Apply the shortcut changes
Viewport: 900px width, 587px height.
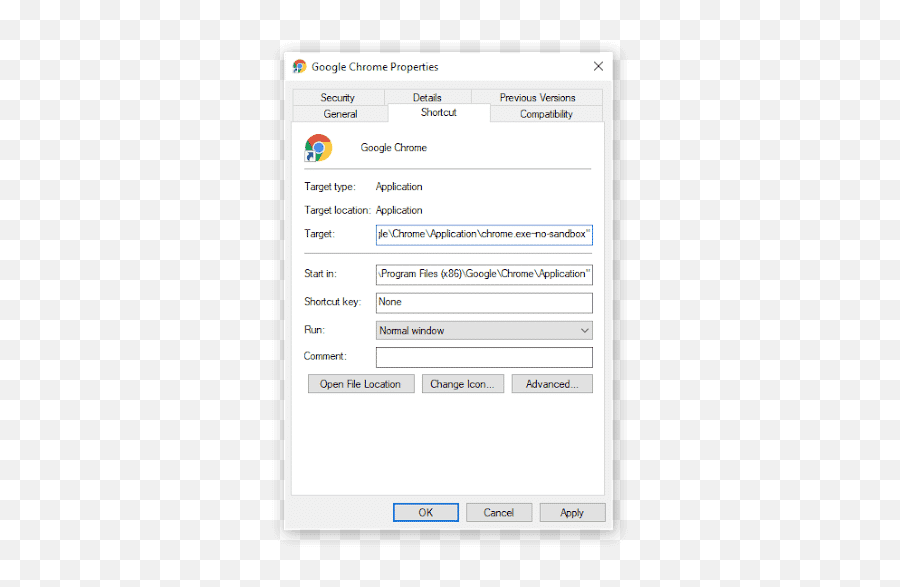[571, 511]
